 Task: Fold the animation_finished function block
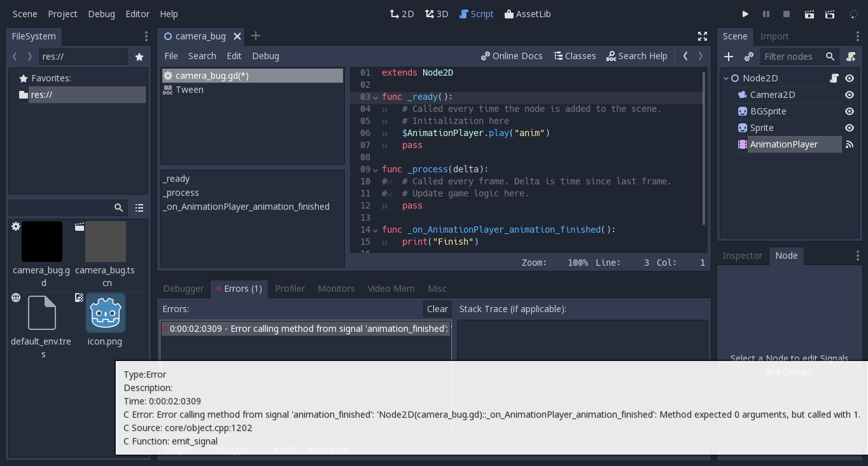tap(375, 230)
